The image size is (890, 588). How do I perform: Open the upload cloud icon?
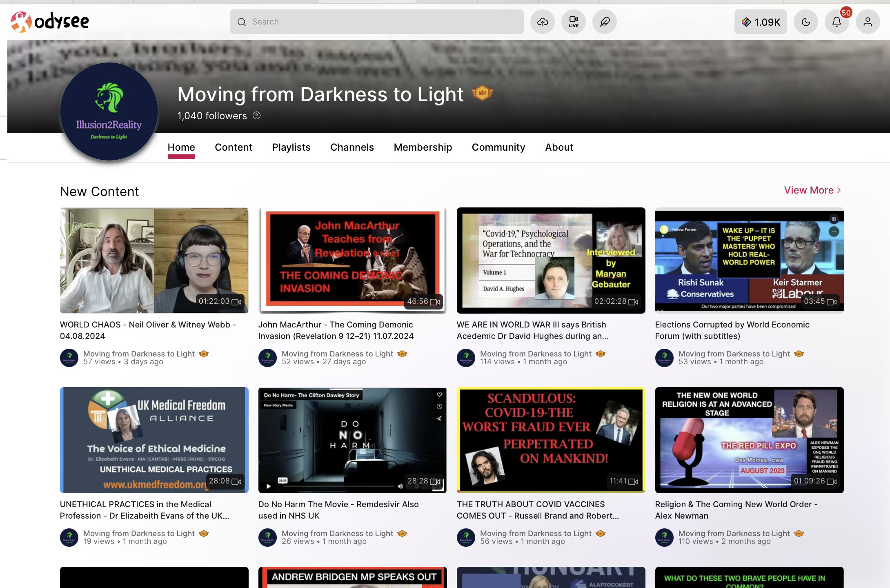click(542, 22)
